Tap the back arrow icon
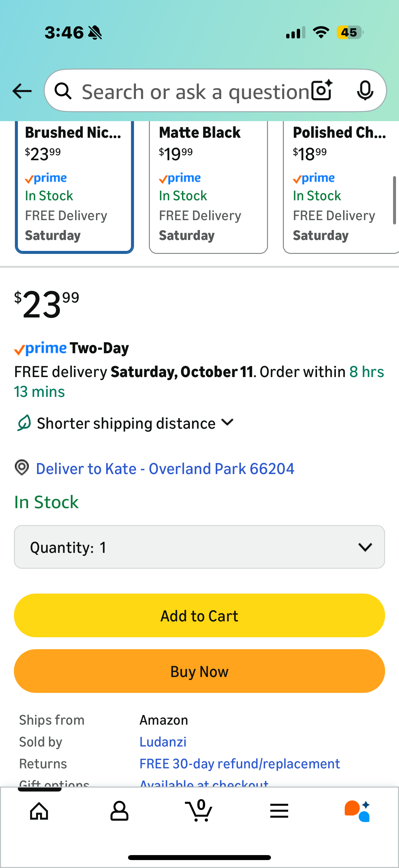This screenshot has width=399, height=868. tap(22, 91)
